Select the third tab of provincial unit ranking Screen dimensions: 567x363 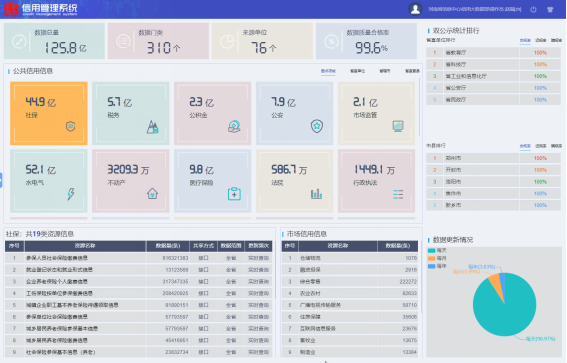[x=556, y=40]
